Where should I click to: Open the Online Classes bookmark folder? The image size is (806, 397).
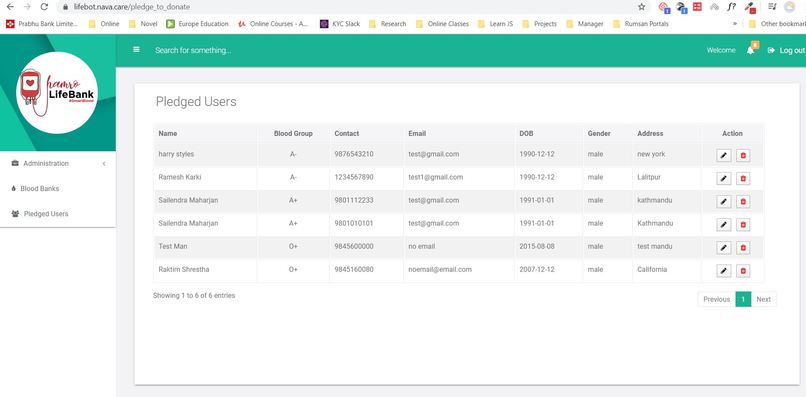(443, 24)
